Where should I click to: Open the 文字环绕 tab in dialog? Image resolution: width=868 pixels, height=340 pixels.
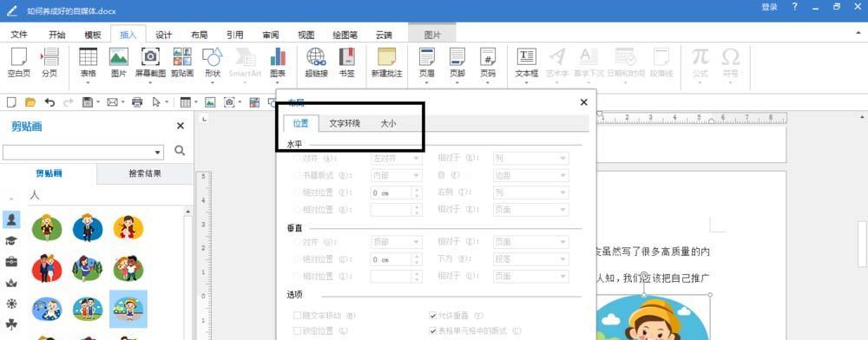[345, 124]
